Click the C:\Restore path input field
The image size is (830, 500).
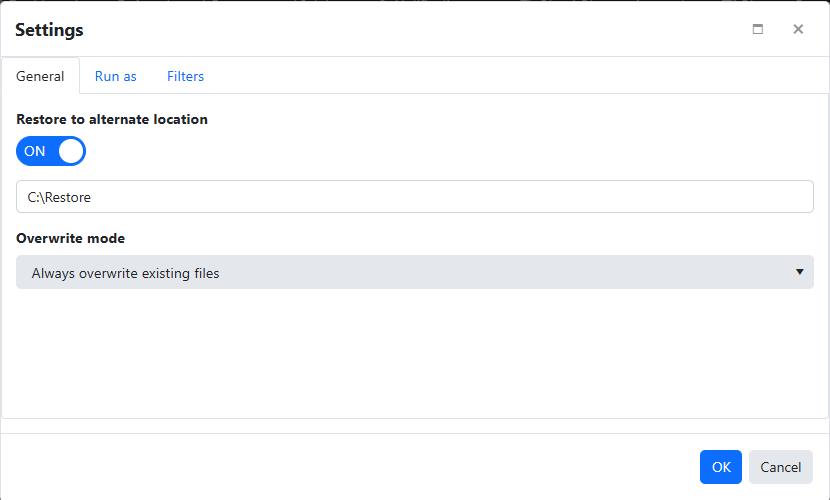click(x=414, y=197)
